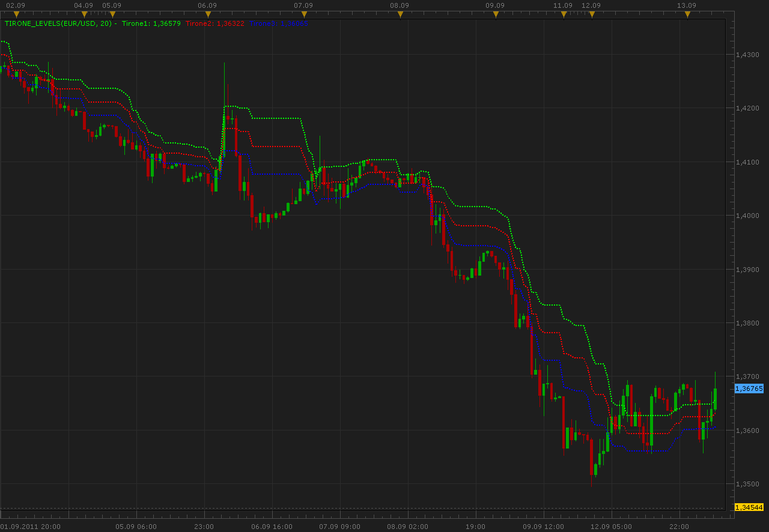Click the 07.09 09:00 time axis label
Image resolution: width=769 pixels, height=532 pixels.
(x=340, y=527)
